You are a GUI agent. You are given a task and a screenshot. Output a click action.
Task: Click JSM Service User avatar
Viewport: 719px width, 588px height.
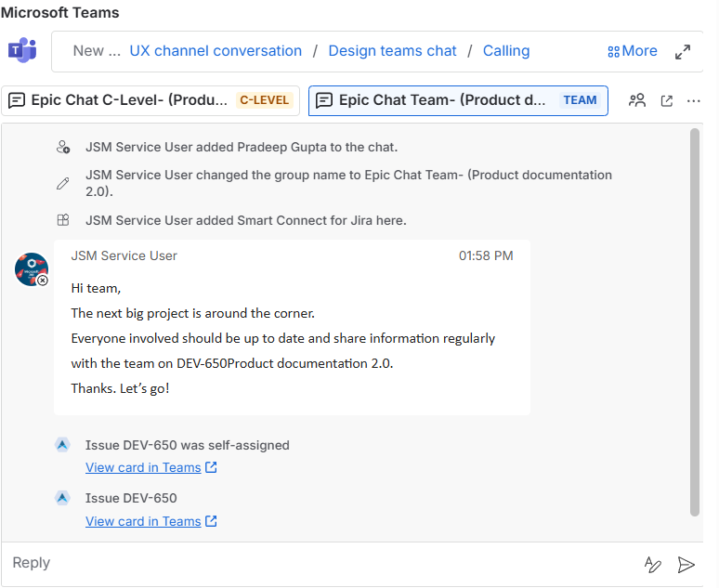(x=32, y=269)
